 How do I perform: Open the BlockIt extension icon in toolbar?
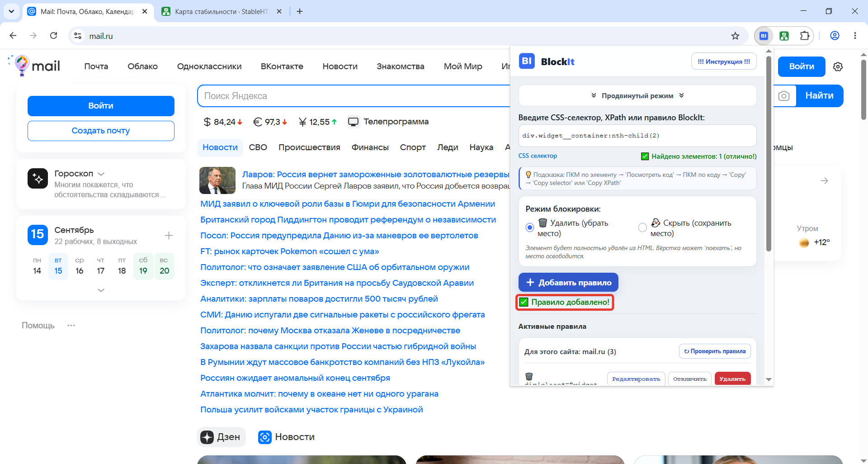pyautogui.click(x=764, y=36)
